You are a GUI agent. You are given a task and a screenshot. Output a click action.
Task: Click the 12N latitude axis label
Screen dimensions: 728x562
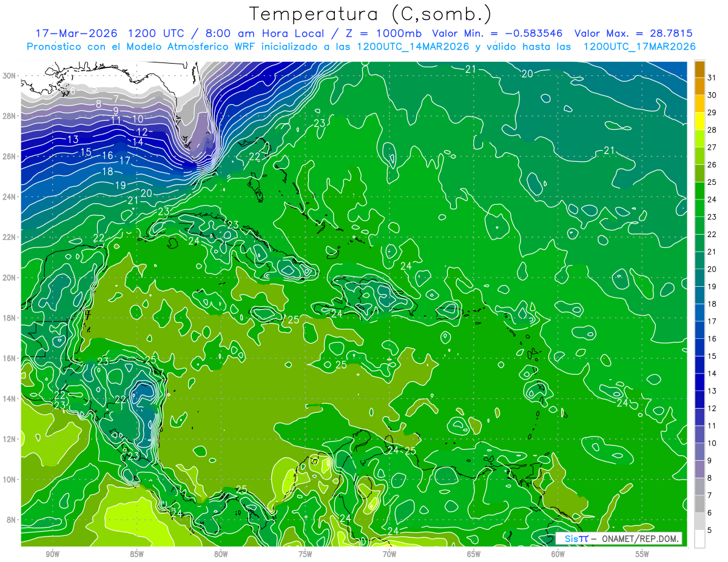pyautogui.click(x=10, y=439)
